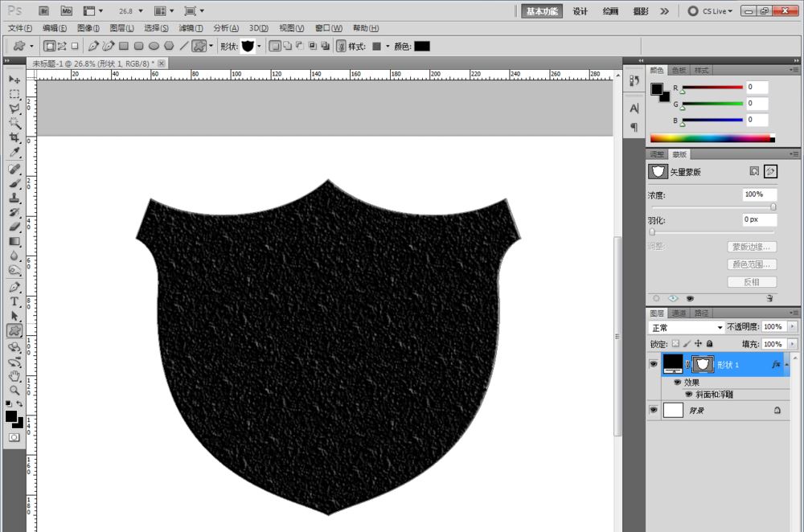Select the Path Selection tool

pyautogui.click(x=14, y=317)
